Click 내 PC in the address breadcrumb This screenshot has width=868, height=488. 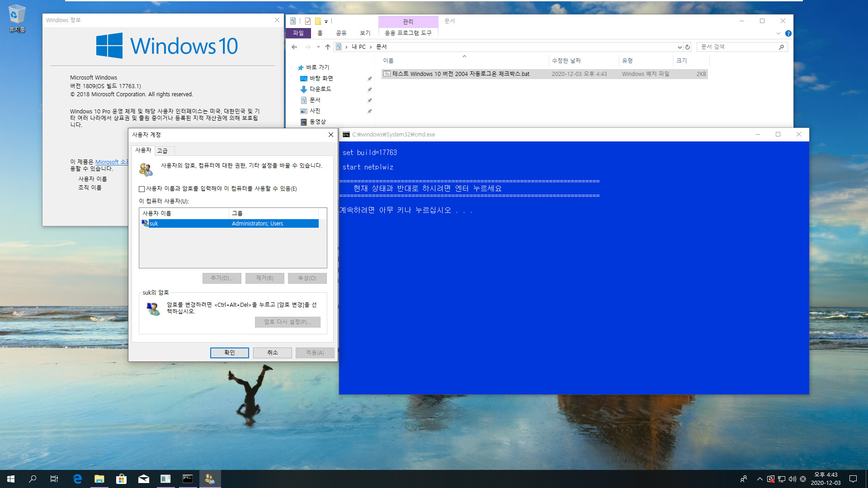[x=359, y=47]
